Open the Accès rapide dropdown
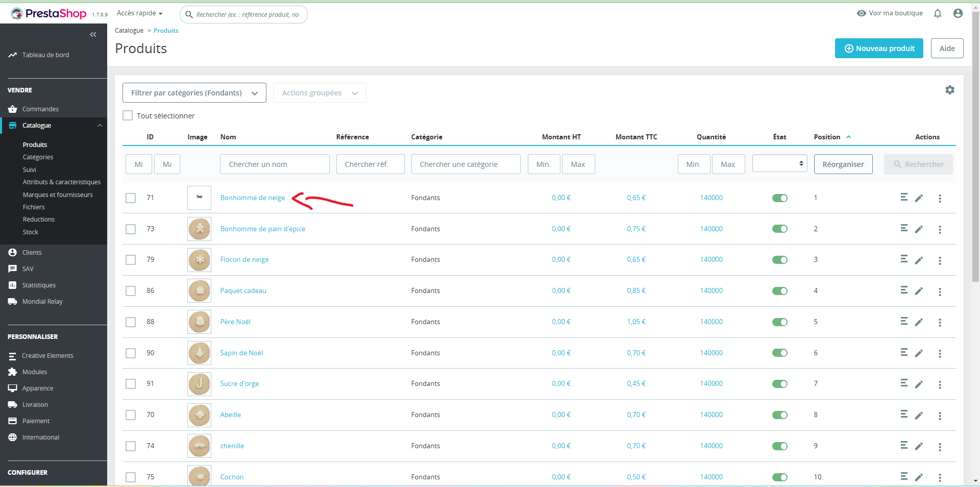The width and height of the screenshot is (980, 487). [140, 13]
